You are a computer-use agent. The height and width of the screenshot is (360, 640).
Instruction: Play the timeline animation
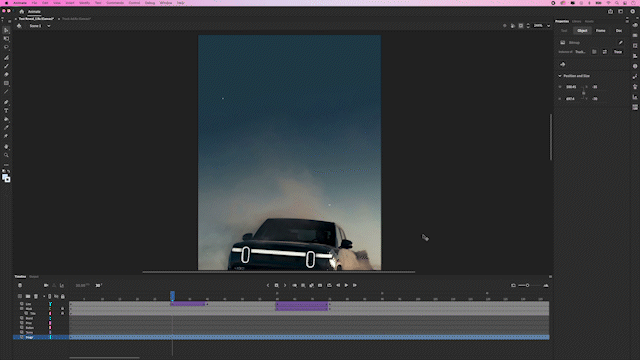click(x=346, y=285)
